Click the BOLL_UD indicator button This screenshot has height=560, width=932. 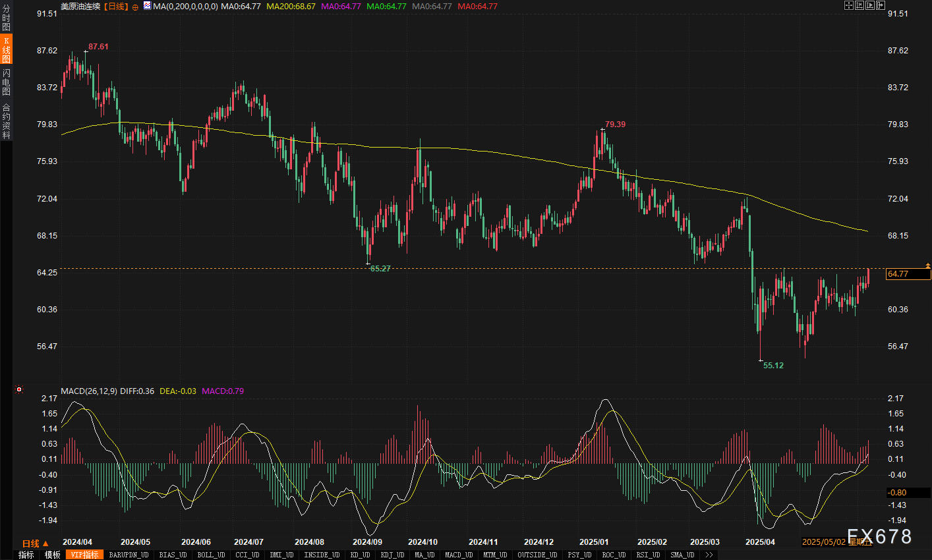[x=210, y=555]
